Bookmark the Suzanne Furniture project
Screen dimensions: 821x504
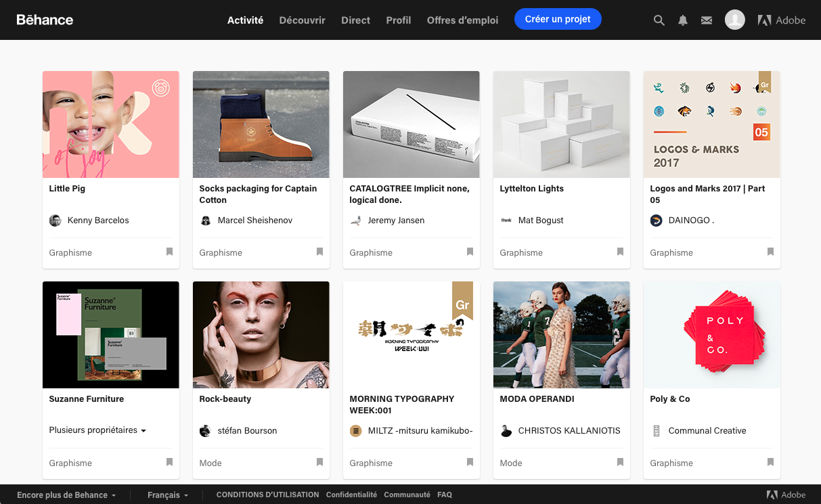pos(169,462)
